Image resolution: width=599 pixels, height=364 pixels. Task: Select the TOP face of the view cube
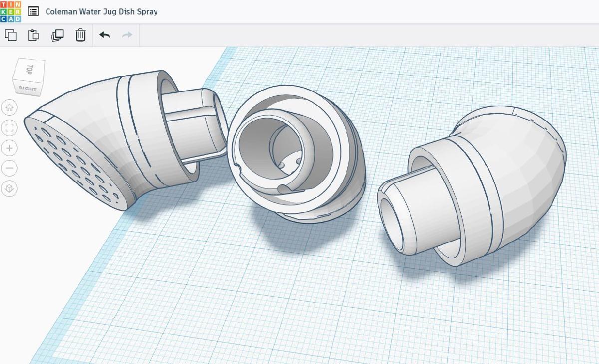(x=29, y=70)
